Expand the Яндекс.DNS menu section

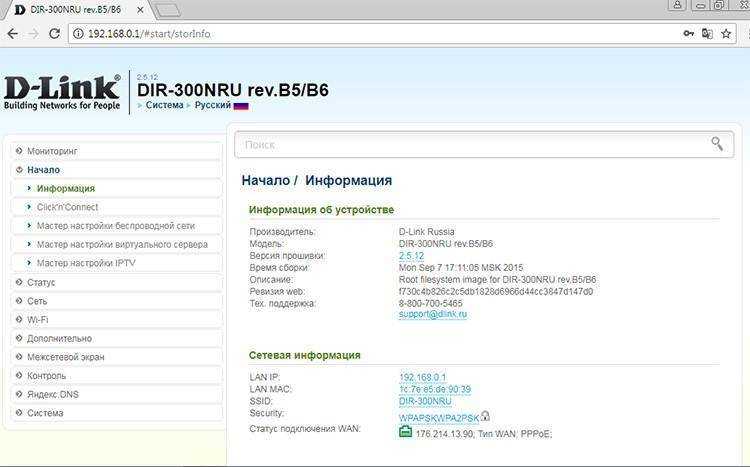point(116,394)
